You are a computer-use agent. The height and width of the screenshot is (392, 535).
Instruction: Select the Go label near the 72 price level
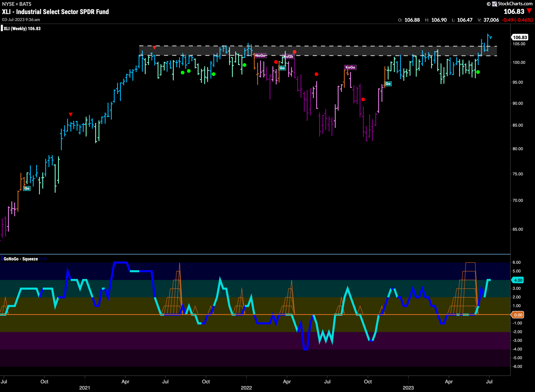click(27, 188)
